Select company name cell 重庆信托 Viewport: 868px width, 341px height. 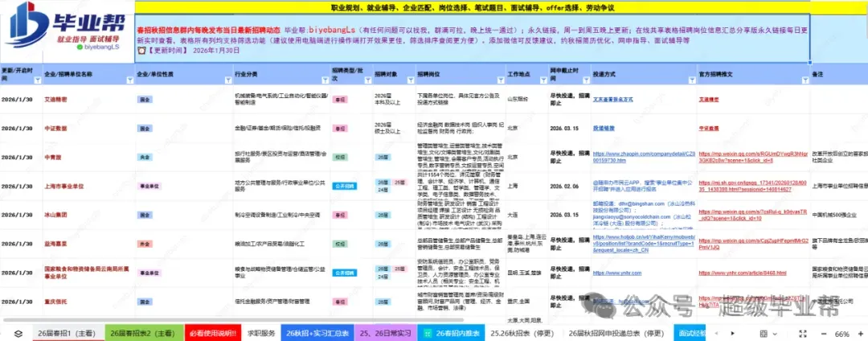click(90, 302)
